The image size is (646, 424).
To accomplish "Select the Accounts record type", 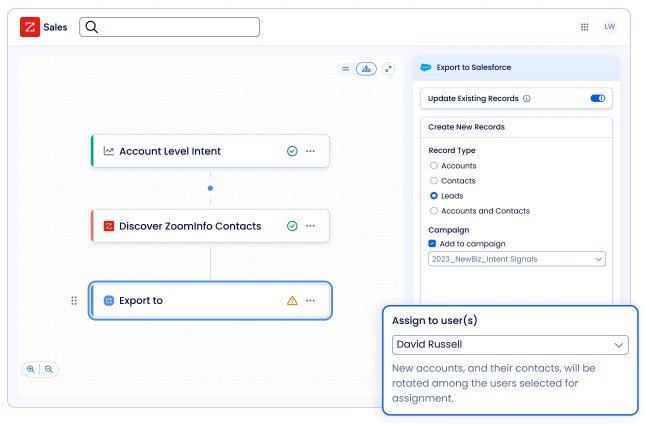I will coord(433,166).
